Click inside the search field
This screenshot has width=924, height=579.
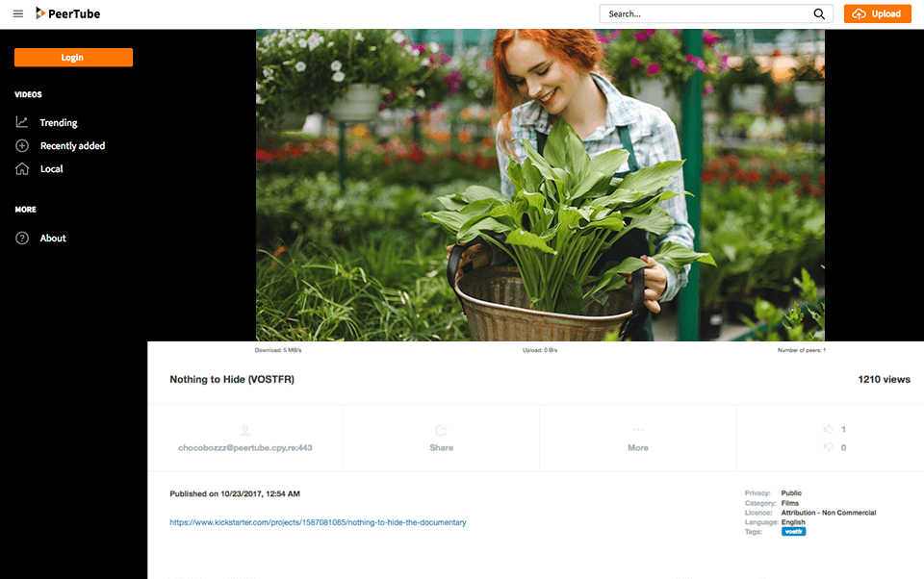[x=703, y=13]
